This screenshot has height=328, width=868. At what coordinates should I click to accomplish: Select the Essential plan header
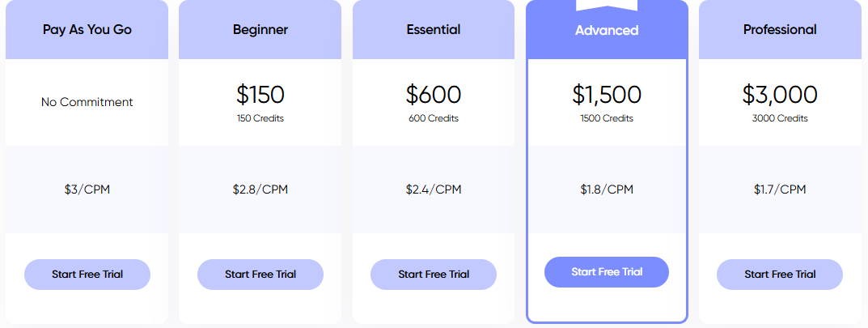click(434, 29)
